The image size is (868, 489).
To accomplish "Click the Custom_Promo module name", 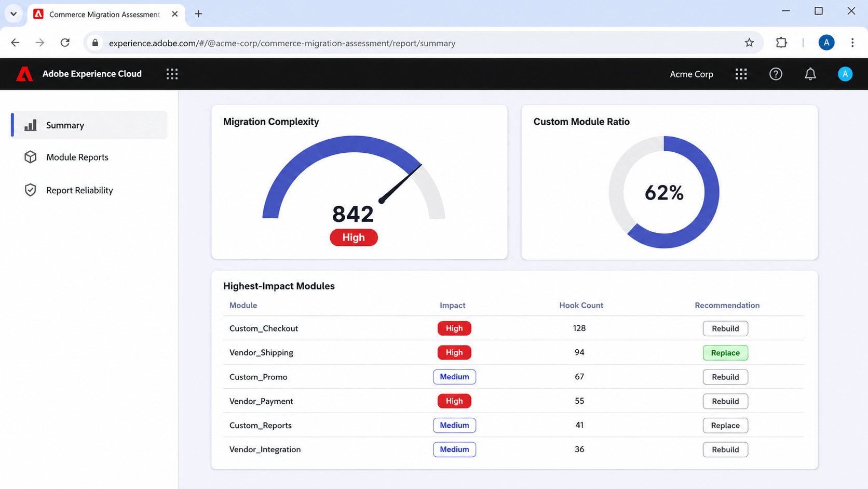I will (x=258, y=377).
